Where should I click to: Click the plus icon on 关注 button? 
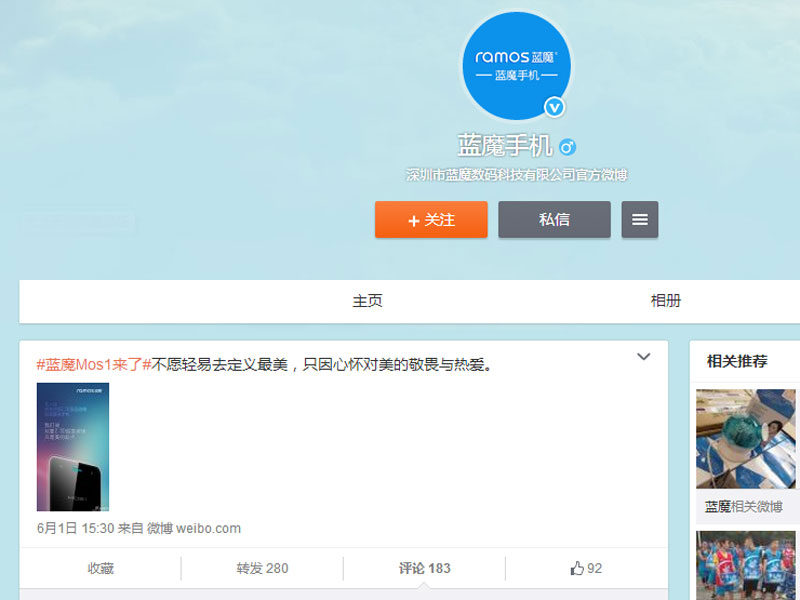tap(414, 220)
